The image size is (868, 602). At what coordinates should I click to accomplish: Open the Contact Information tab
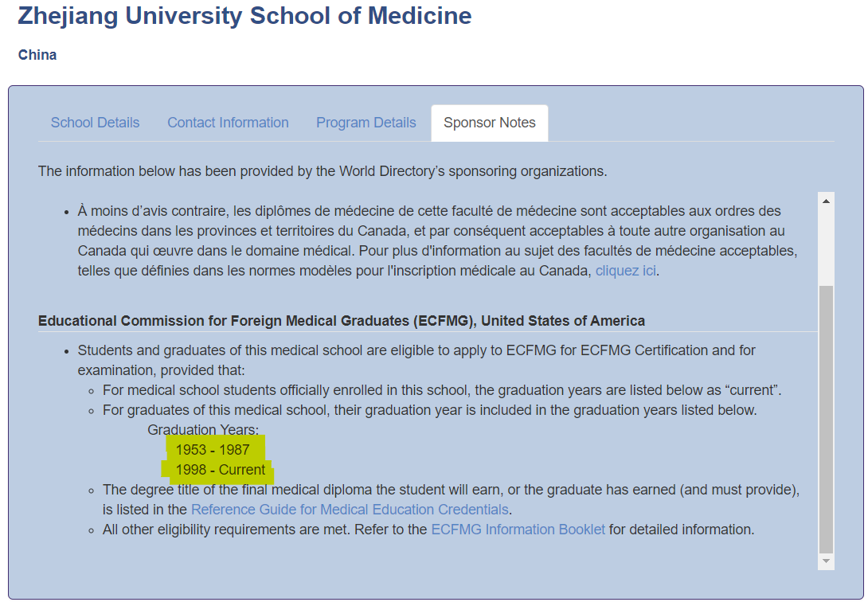coord(228,123)
